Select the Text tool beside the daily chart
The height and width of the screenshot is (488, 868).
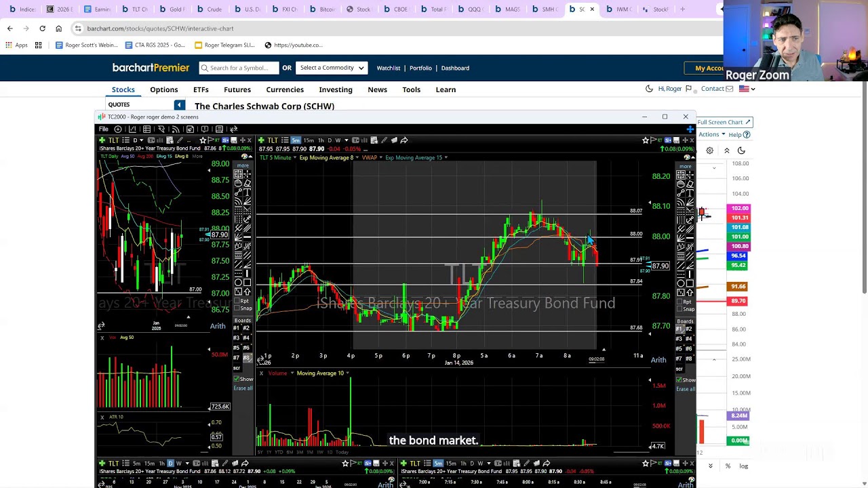(x=248, y=192)
